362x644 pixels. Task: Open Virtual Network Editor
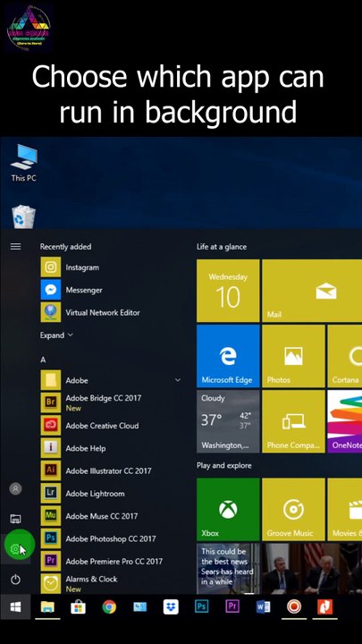pos(111,312)
